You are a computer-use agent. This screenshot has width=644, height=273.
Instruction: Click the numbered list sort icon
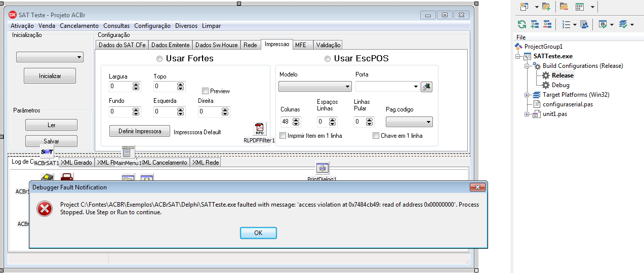567,24
